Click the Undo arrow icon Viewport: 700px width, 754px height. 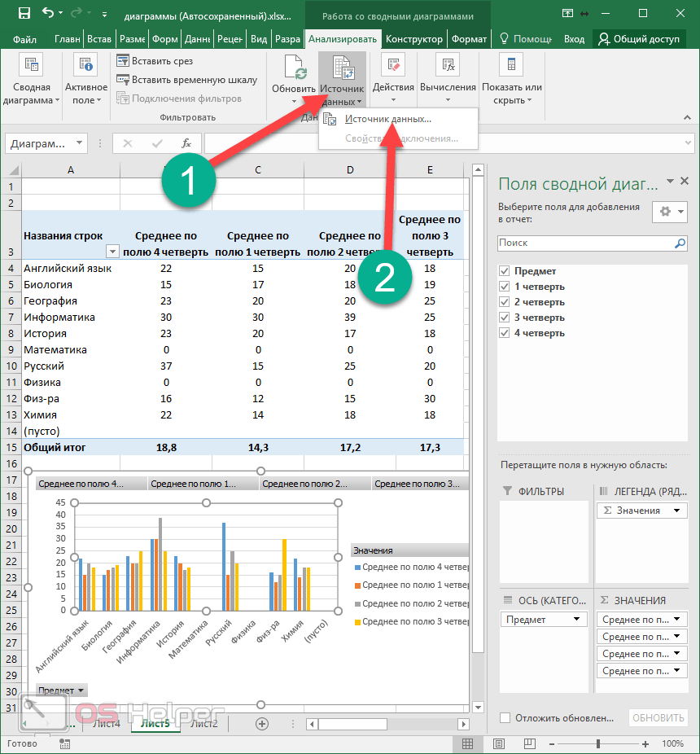click(48, 14)
